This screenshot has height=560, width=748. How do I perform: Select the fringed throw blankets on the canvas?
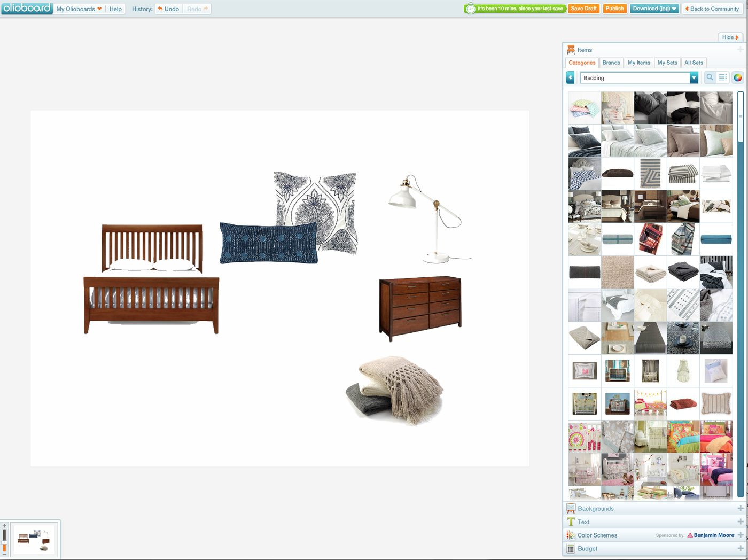click(x=394, y=390)
